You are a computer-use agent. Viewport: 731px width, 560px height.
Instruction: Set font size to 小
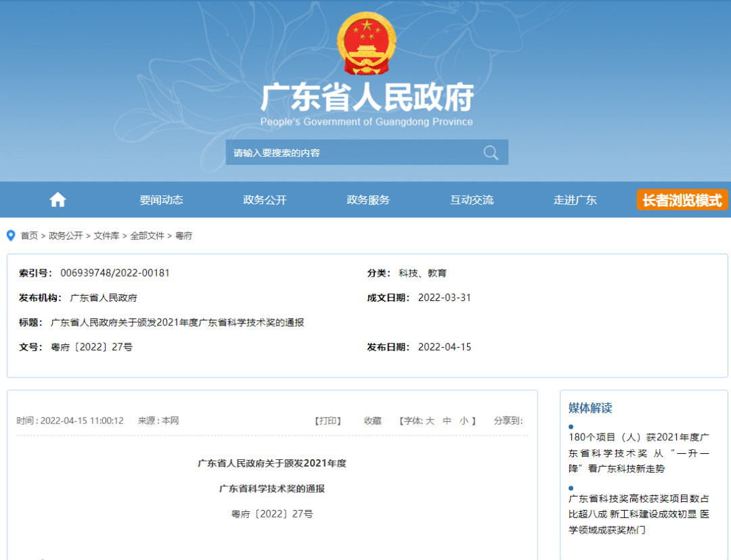click(464, 421)
